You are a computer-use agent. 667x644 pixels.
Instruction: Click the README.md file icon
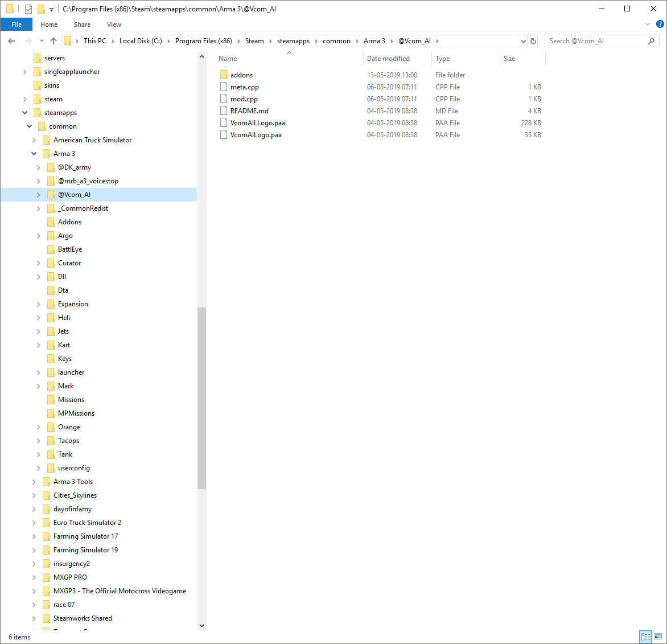tap(224, 110)
